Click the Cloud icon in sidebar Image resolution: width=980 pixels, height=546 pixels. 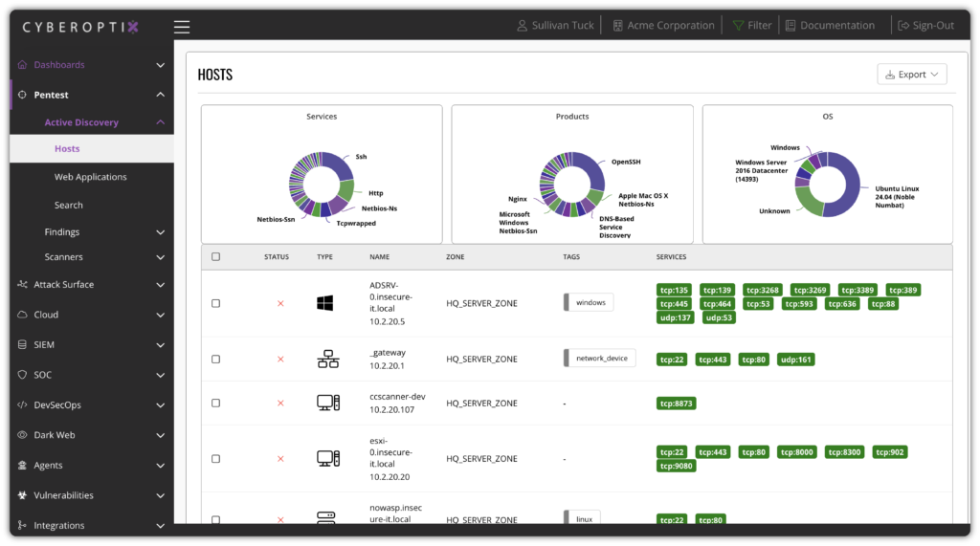pyautogui.click(x=22, y=315)
